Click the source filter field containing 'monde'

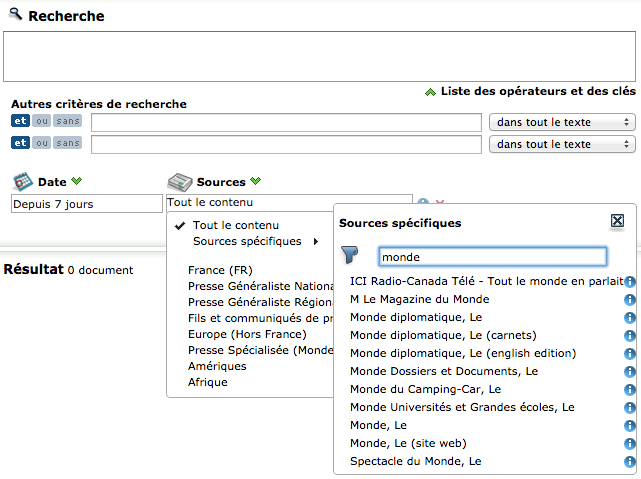pos(493,257)
